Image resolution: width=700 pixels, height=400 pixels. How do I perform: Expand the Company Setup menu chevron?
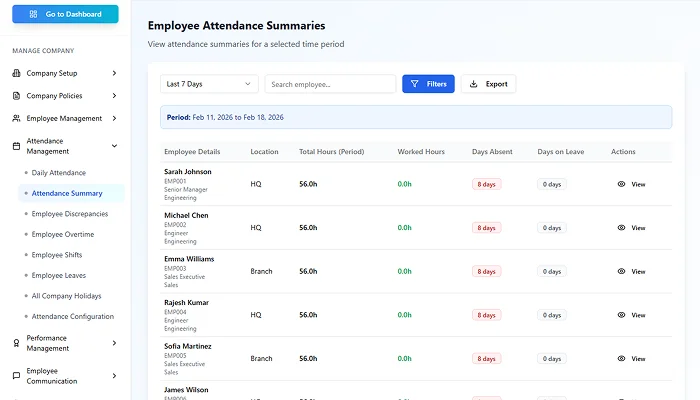click(x=114, y=73)
